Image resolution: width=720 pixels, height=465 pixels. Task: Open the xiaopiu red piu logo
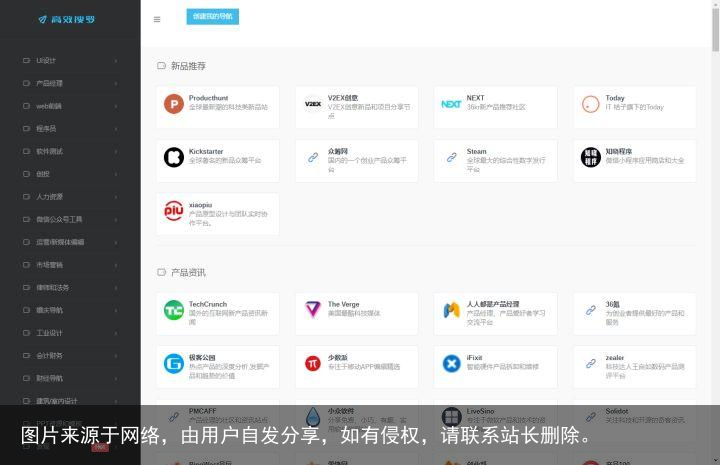pos(174,211)
